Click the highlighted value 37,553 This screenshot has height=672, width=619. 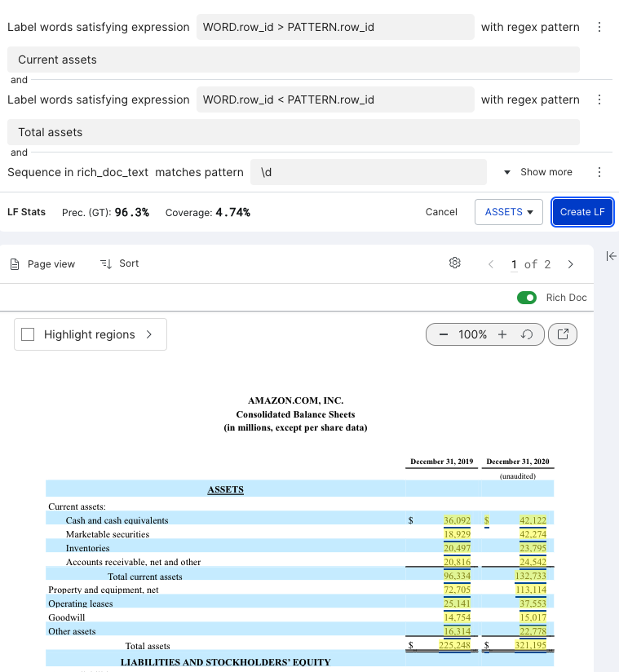(x=533, y=603)
